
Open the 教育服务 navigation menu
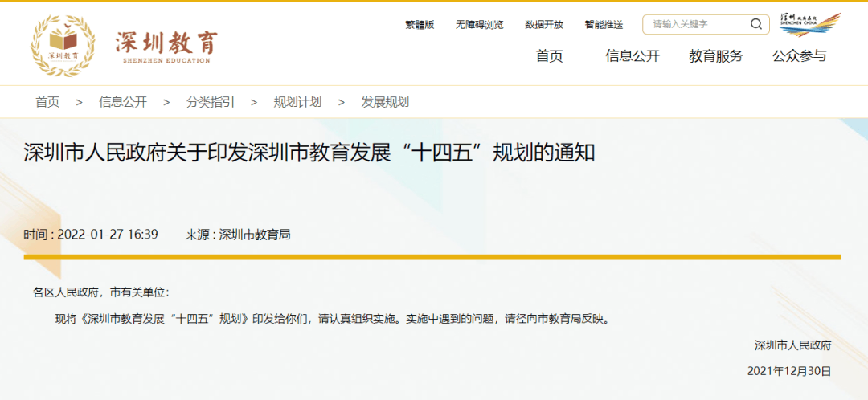(716, 56)
